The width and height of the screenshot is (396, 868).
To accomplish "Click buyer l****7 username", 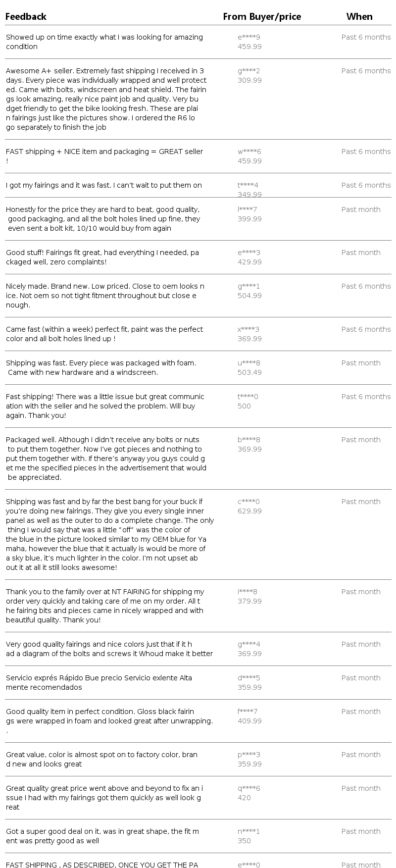I will [x=247, y=209].
